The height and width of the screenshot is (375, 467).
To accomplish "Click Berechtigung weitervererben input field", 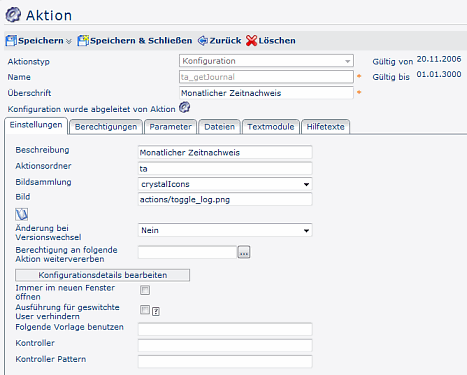I will [x=187, y=252].
